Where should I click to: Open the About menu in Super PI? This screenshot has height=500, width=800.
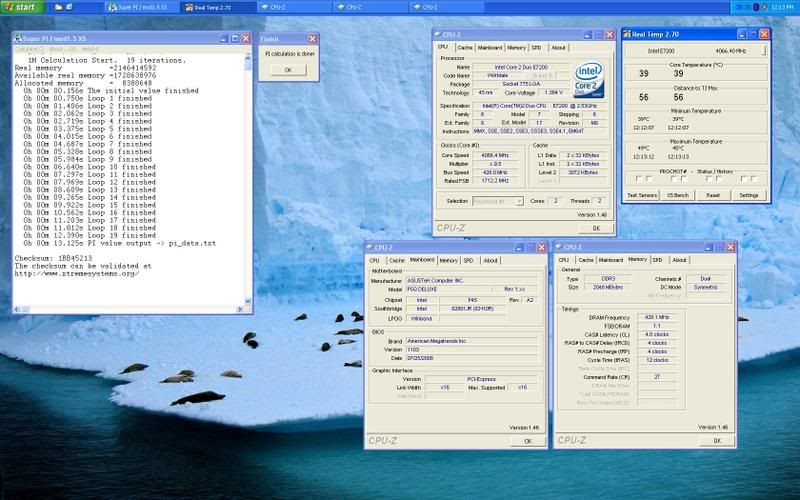click(62, 49)
